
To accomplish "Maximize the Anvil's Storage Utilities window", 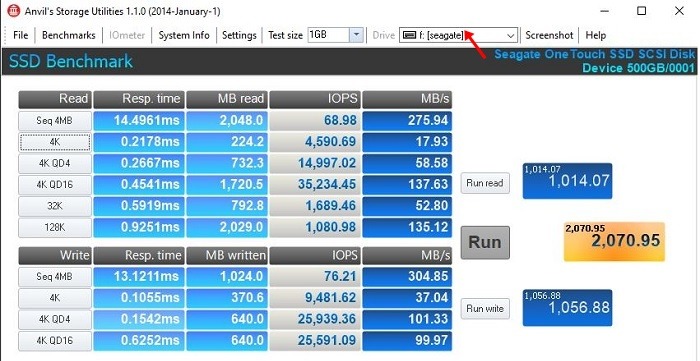I will tap(642, 11).
